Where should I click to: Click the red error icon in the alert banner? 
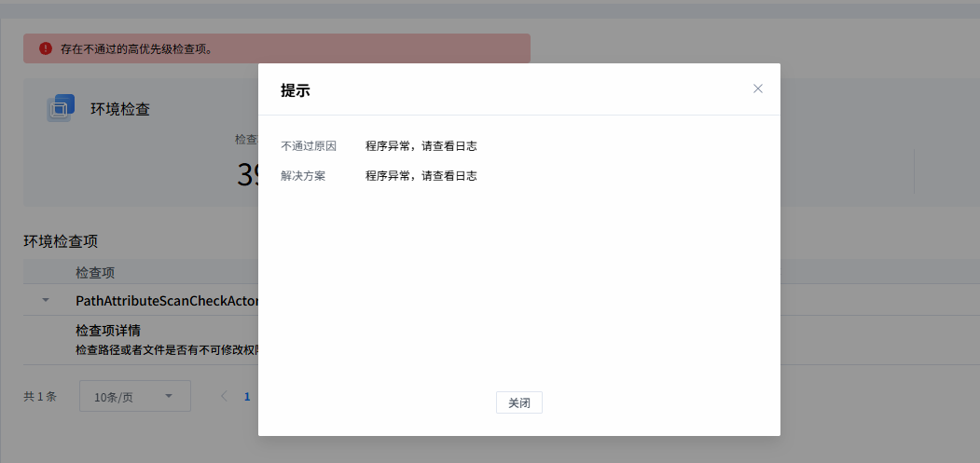coord(46,48)
